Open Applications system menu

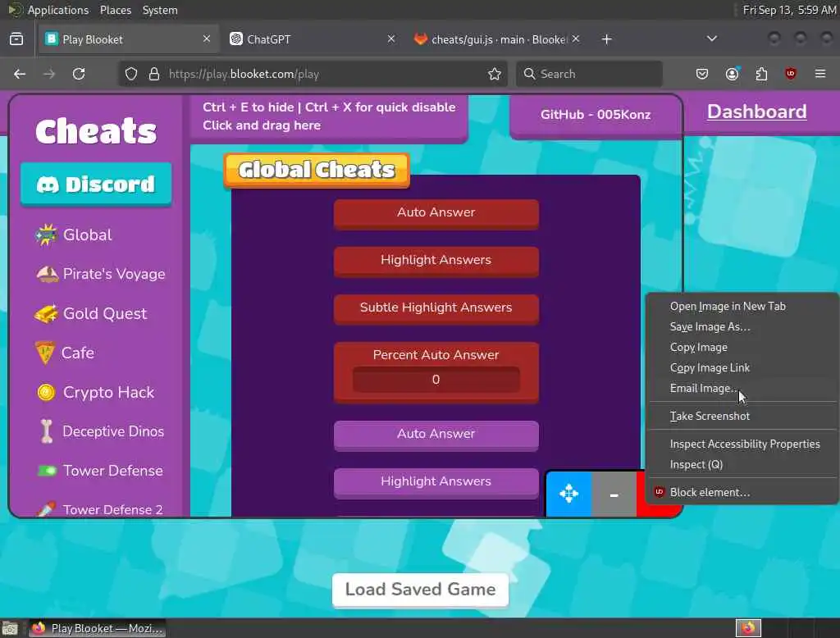[58, 10]
